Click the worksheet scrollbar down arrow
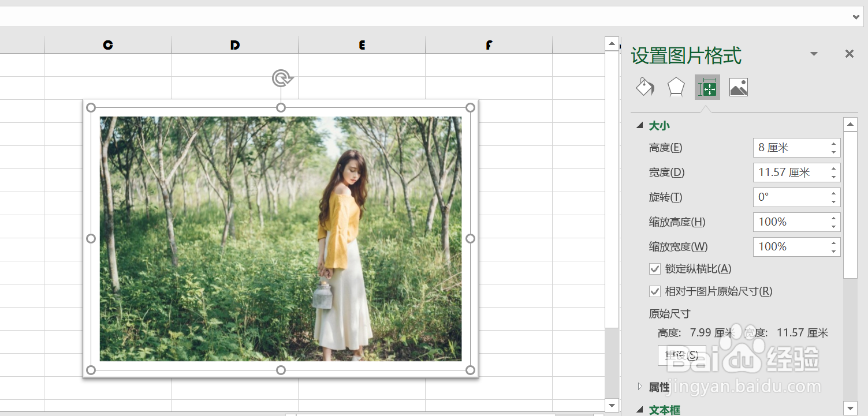 tap(612, 404)
